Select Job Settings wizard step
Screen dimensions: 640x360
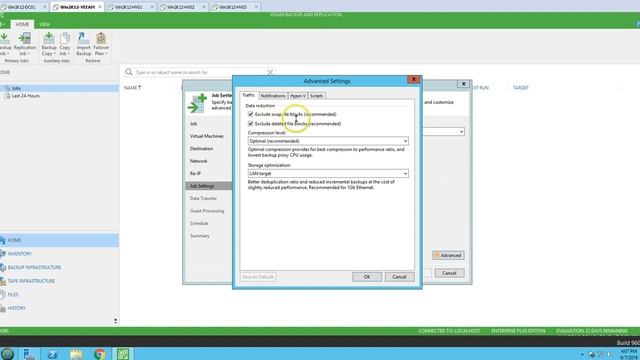pos(209,186)
